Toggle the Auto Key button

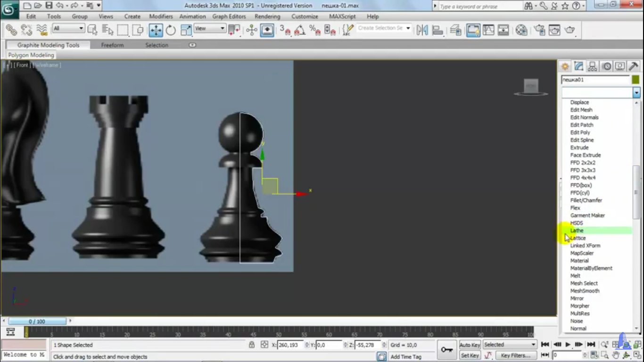click(470, 345)
